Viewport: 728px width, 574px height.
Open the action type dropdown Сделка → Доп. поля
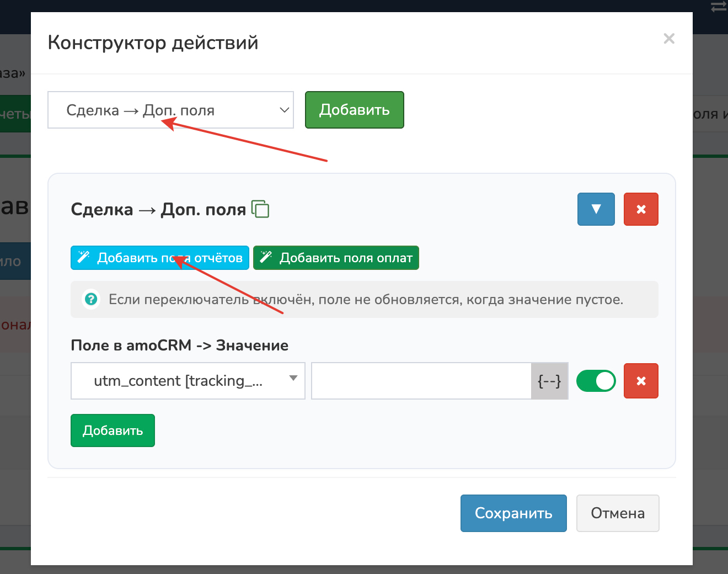tap(170, 110)
